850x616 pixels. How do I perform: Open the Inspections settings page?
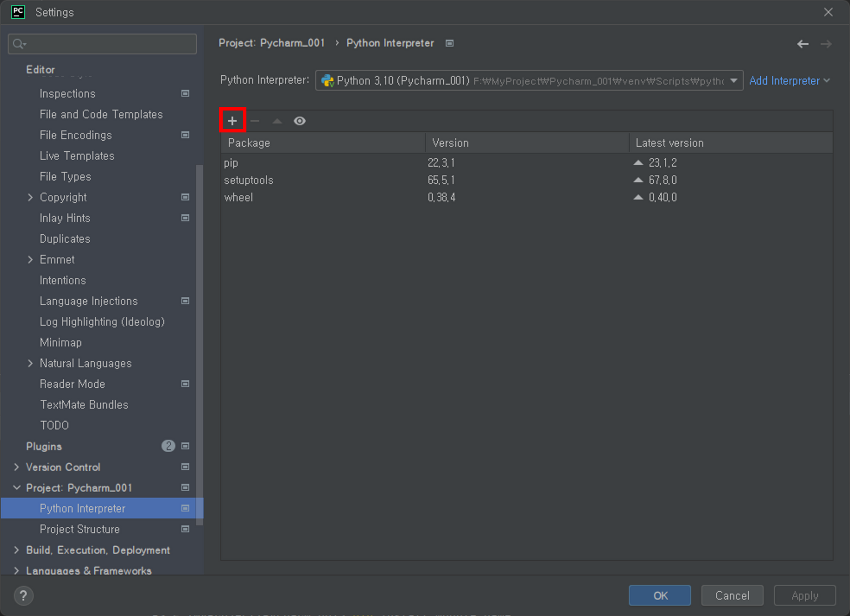pos(68,94)
